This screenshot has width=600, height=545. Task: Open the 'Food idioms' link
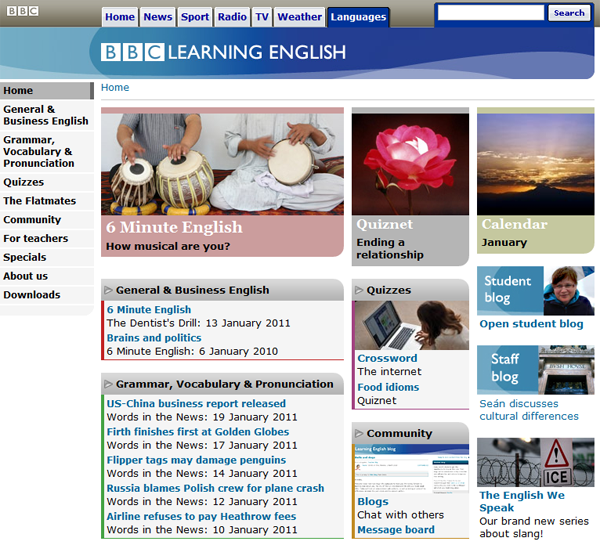(388, 387)
